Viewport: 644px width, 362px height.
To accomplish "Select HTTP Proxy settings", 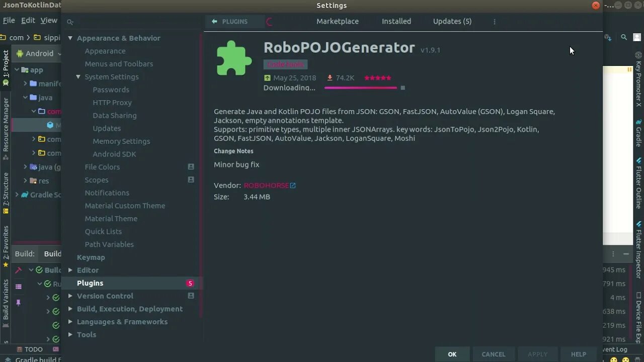I will 112,103.
